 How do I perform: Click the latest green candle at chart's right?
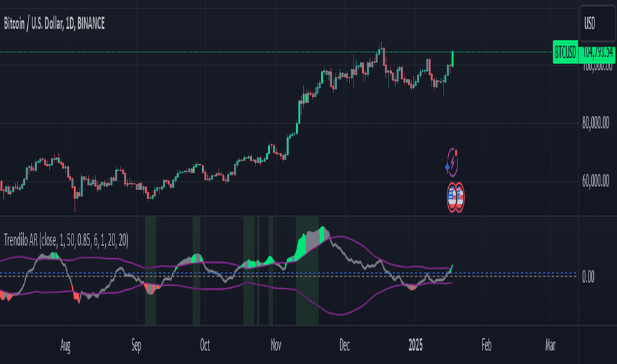coord(453,59)
